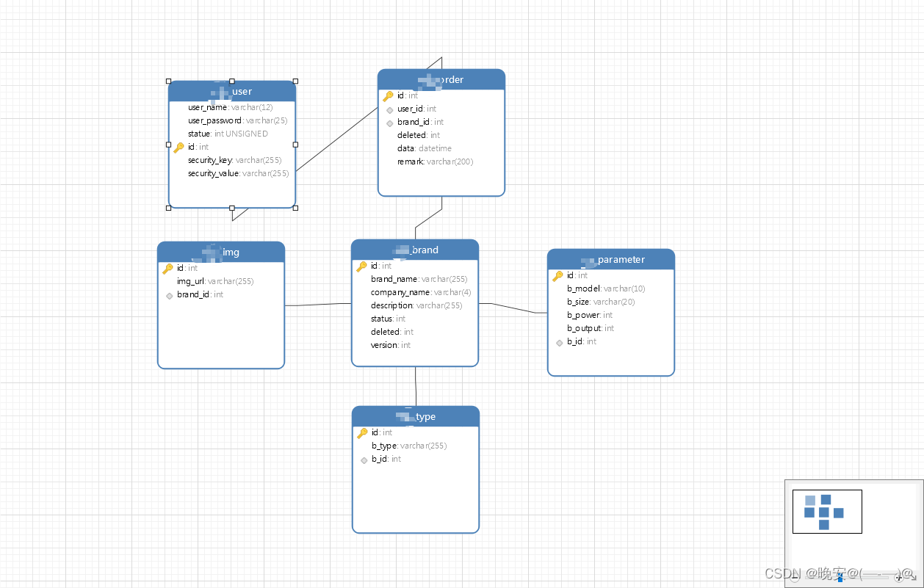Select the img table title bar
Screen dimensions: 924x588
221,252
